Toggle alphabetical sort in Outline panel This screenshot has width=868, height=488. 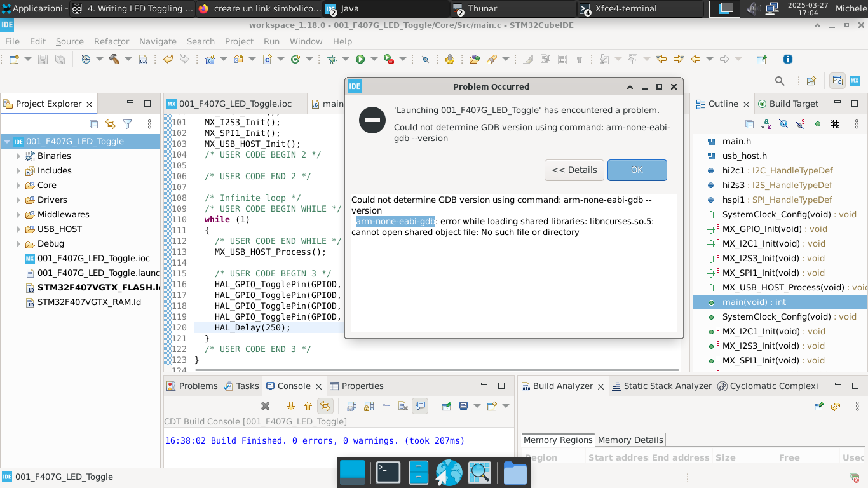click(766, 125)
